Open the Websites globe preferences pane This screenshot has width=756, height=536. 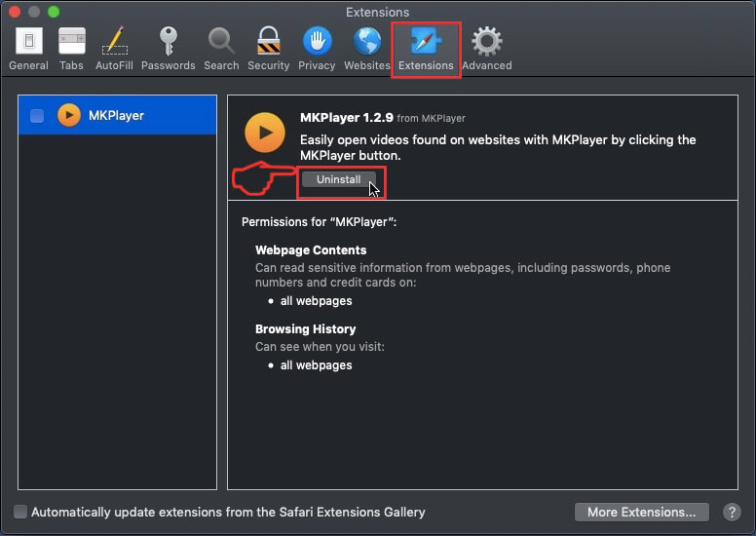[367, 49]
